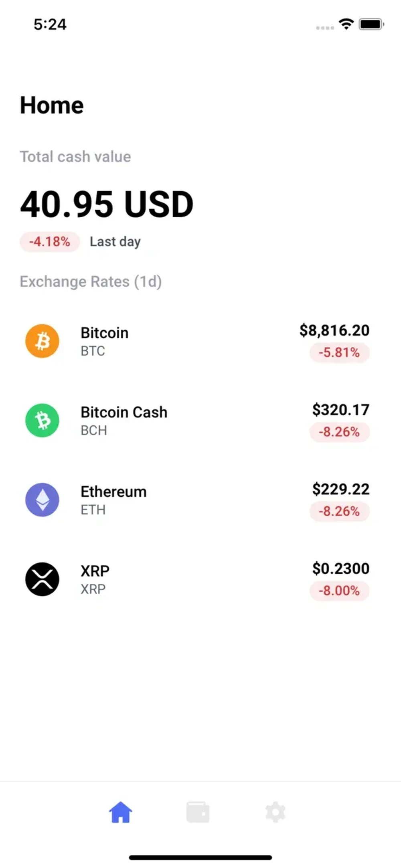The image size is (401, 868).
Task: Tap the 40.95 USD total value
Action: tap(107, 204)
